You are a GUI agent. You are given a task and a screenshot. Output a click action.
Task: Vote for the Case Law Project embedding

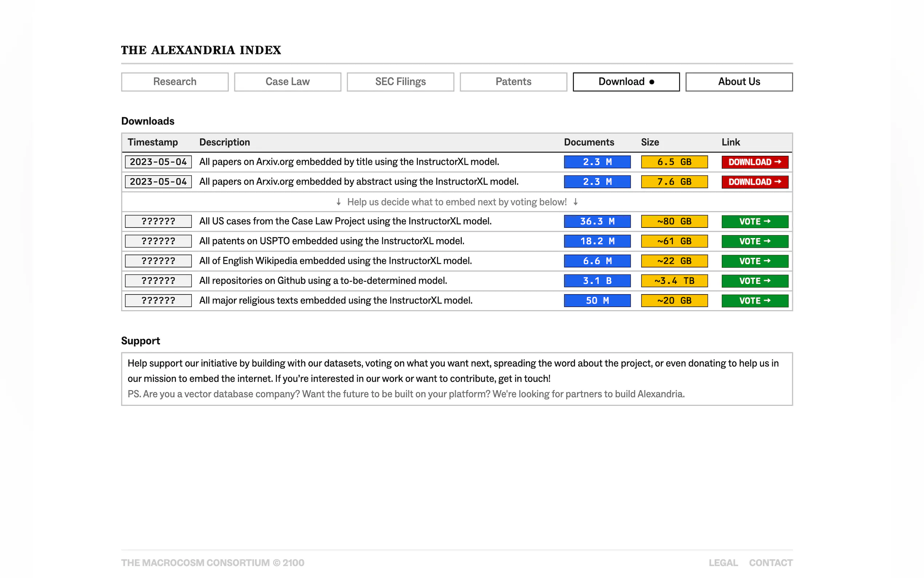pos(754,222)
